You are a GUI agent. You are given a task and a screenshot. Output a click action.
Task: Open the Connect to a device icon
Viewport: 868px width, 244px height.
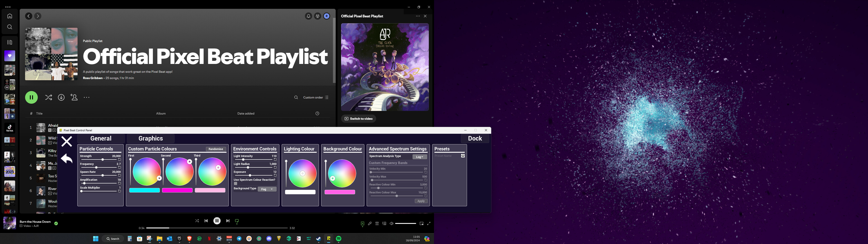pos(384,223)
